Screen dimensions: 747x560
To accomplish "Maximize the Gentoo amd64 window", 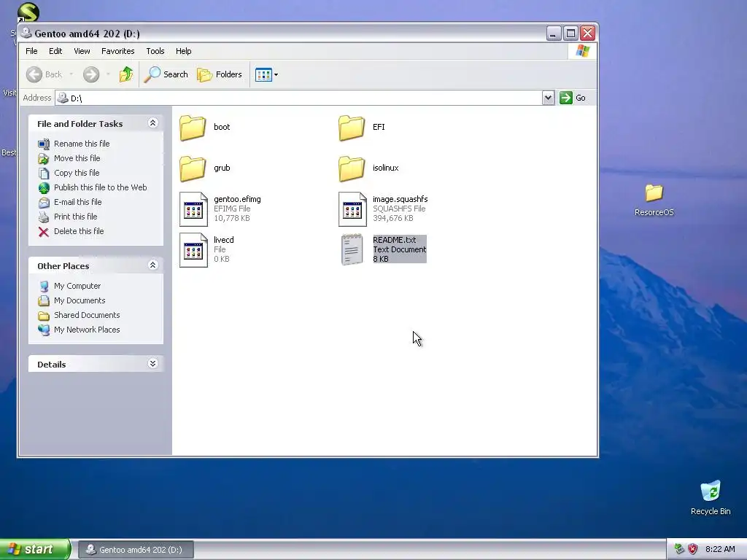I will pyautogui.click(x=570, y=34).
